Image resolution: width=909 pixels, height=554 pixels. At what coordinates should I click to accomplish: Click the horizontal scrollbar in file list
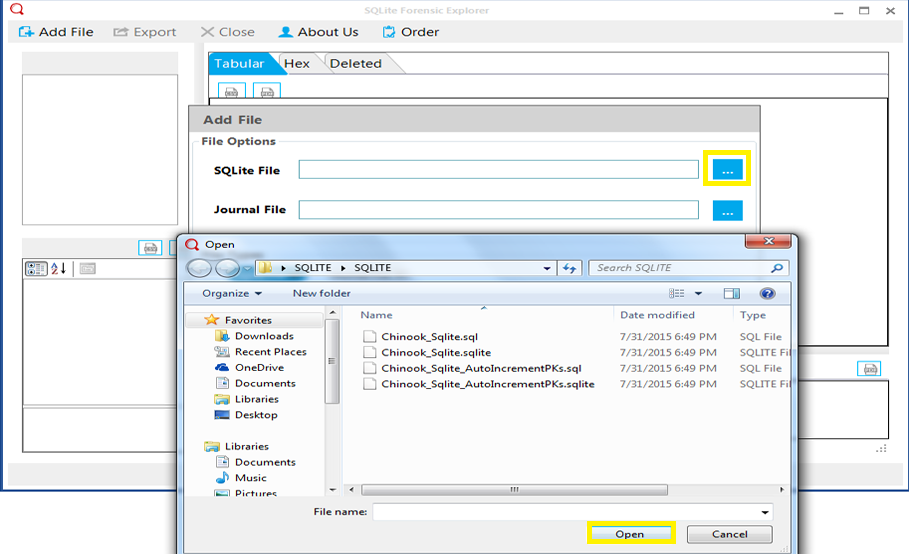(x=514, y=490)
